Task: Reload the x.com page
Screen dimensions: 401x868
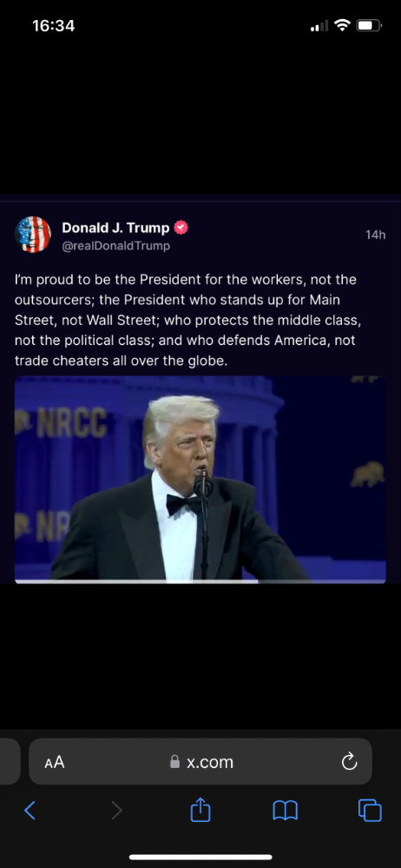Action: (349, 762)
